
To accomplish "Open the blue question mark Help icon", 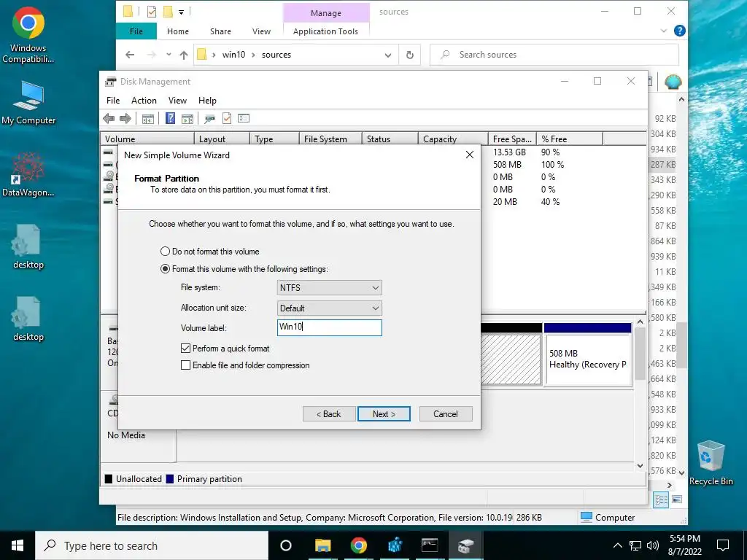I will (x=170, y=118).
